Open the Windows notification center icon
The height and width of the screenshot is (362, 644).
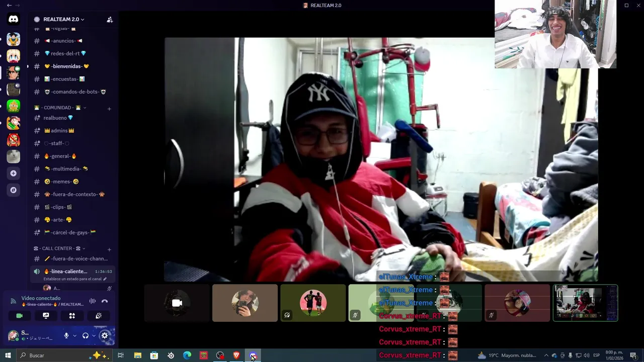coord(633,355)
